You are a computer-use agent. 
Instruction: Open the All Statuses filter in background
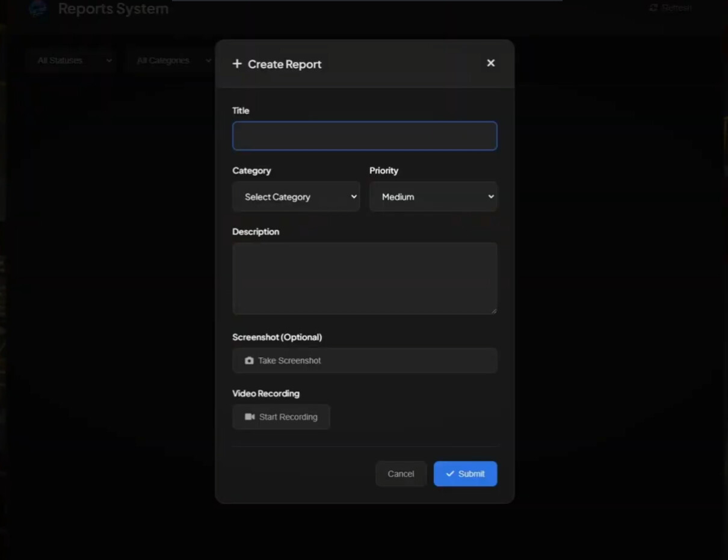[x=72, y=61]
